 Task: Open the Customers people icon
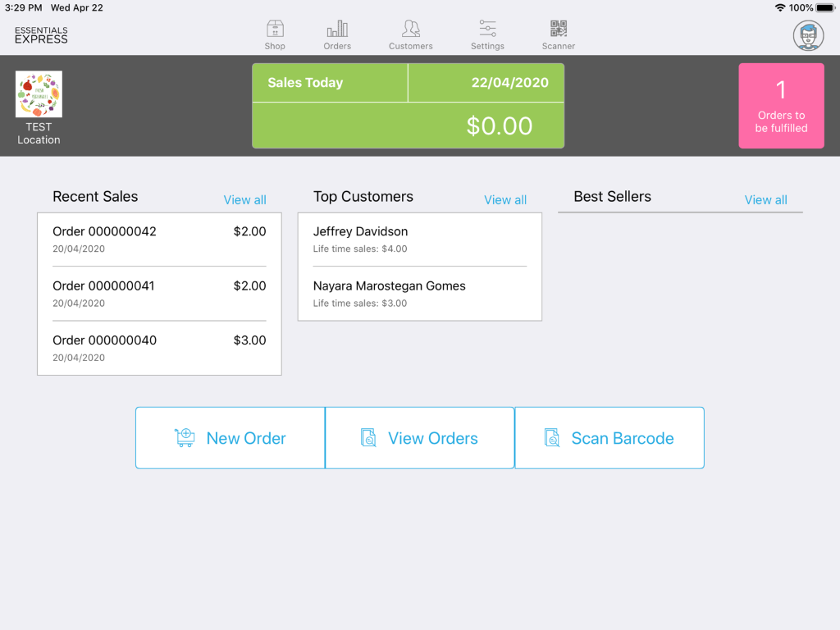(x=410, y=29)
